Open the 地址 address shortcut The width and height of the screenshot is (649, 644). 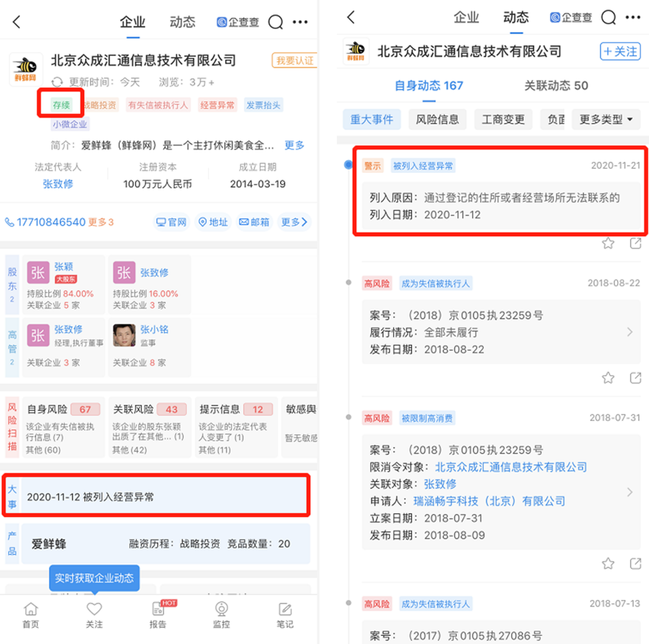(x=213, y=222)
